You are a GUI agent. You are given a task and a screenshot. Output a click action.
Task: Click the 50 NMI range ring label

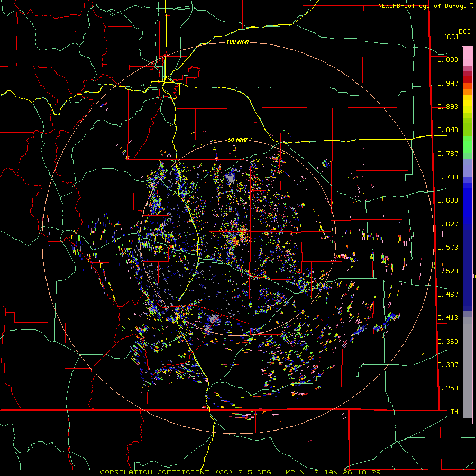(x=237, y=140)
